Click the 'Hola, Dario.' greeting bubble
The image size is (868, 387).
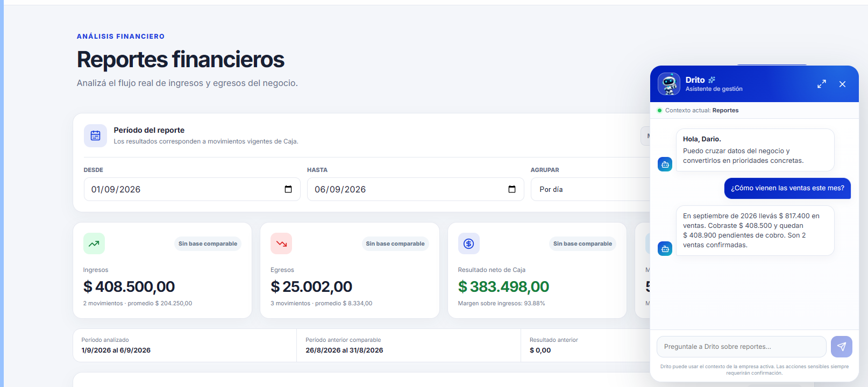pos(755,150)
